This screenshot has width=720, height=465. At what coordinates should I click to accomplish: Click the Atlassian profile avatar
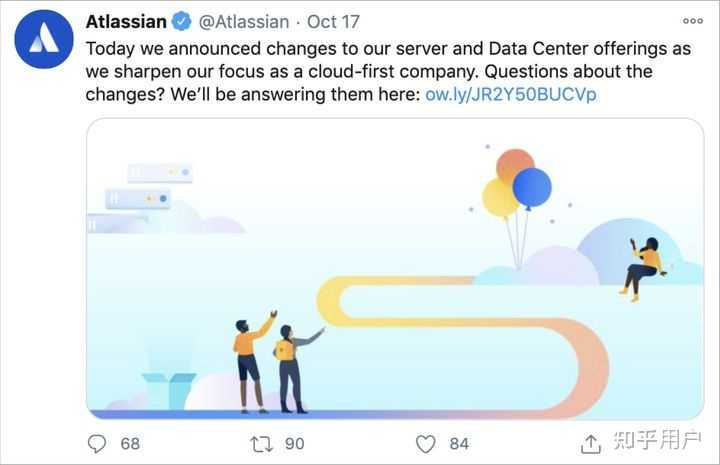(43, 39)
